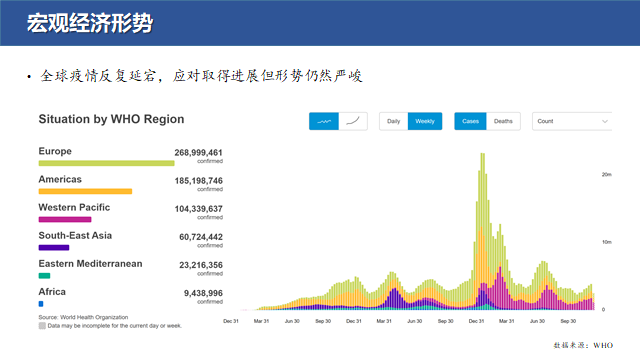Click the gray incomplete-data legend square
The height and width of the screenshot is (360, 640).
point(42,326)
